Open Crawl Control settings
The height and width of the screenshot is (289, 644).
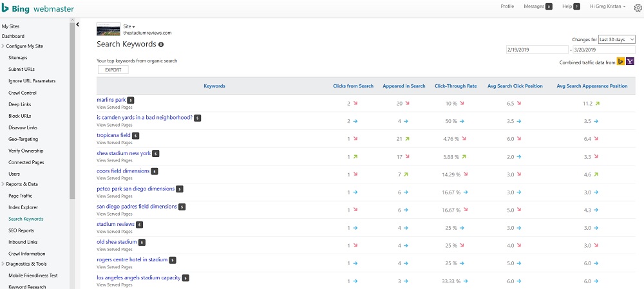click(x=23, y=93)
